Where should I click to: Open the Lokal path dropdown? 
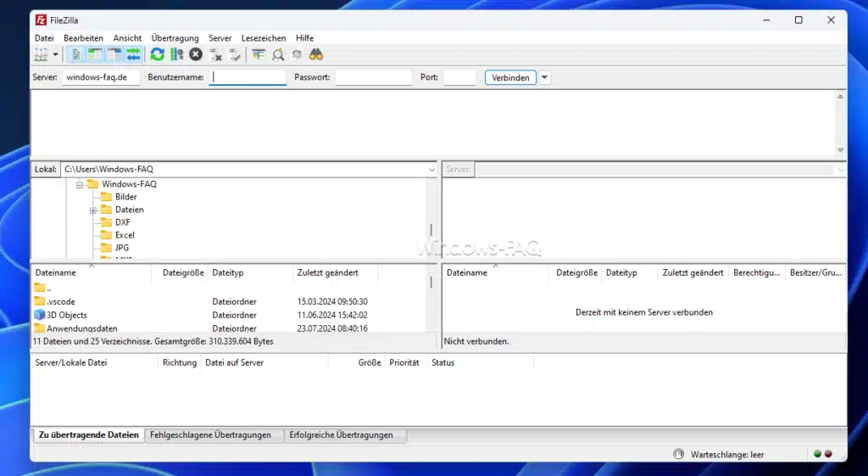[x=431, y=170]
